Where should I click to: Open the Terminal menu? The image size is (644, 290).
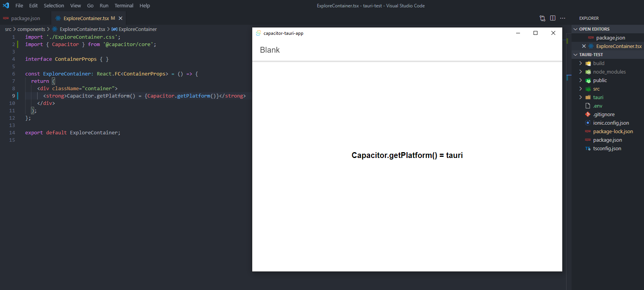click(124, 6)
